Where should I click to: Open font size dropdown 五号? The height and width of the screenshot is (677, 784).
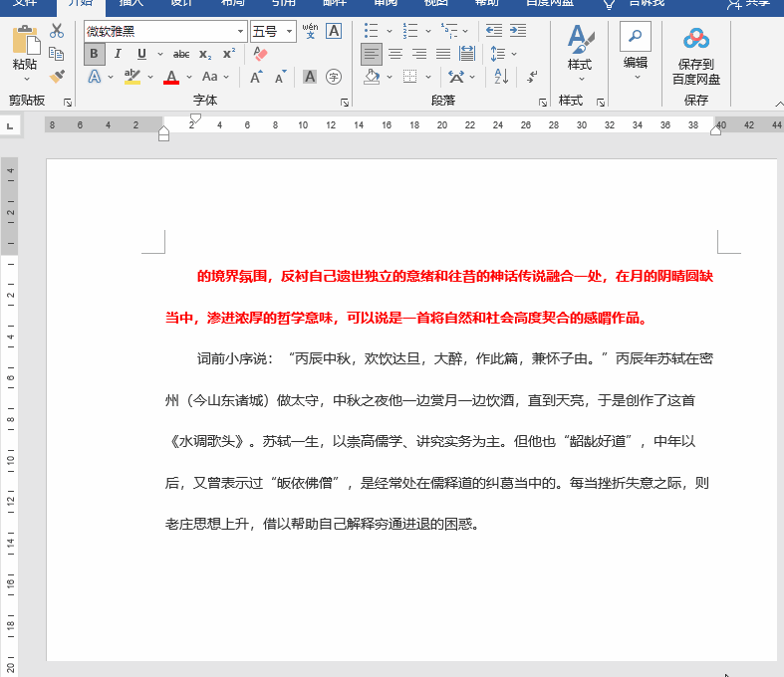[x=290, y=32]
